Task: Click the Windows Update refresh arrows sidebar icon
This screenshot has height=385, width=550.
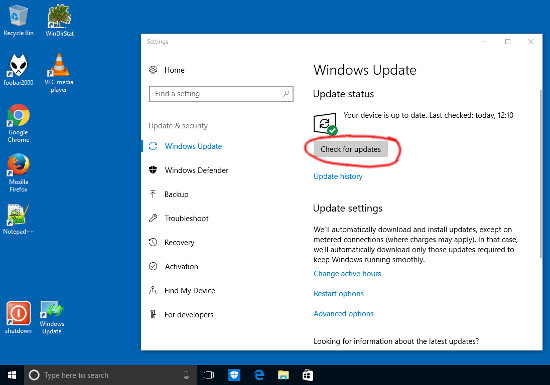Action: (x=153, y=146)
